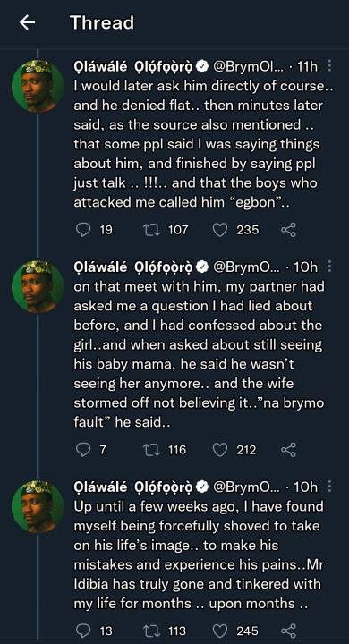Reply to the tweet with 19 comments
The image size is (349, 644).
pos(83,230)
